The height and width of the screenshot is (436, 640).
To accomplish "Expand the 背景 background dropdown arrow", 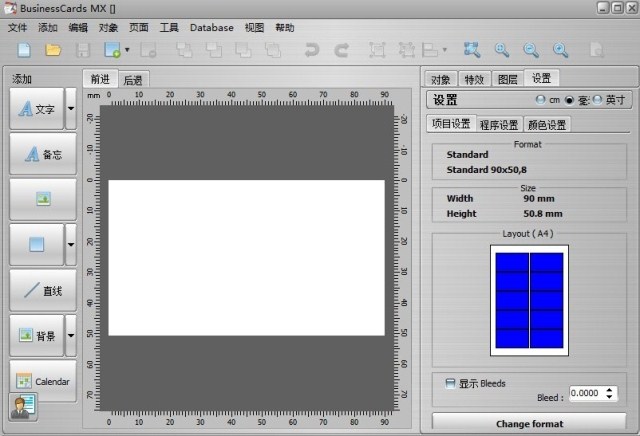I will coord(71,336).
